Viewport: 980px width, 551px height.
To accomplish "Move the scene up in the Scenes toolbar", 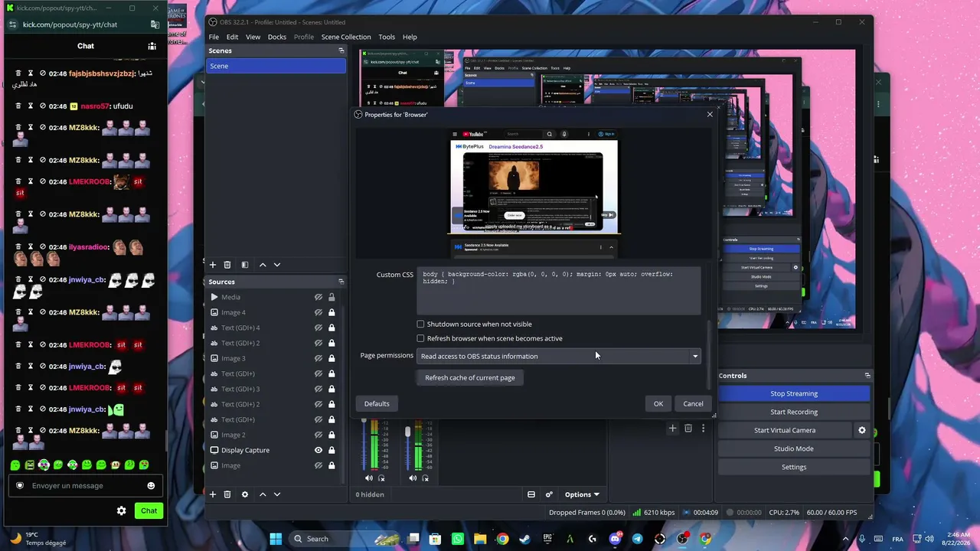I will tap(263, 265).
